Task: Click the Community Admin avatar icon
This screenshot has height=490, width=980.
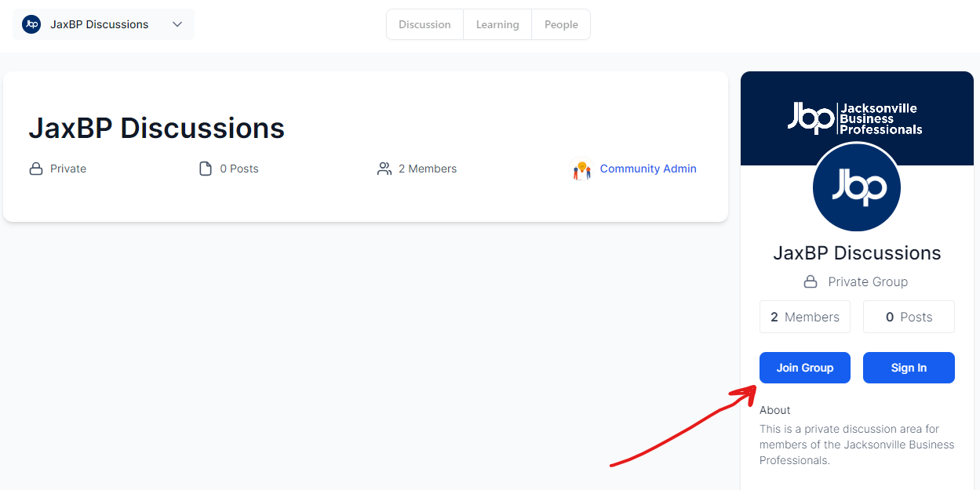Action: (581, 169)
